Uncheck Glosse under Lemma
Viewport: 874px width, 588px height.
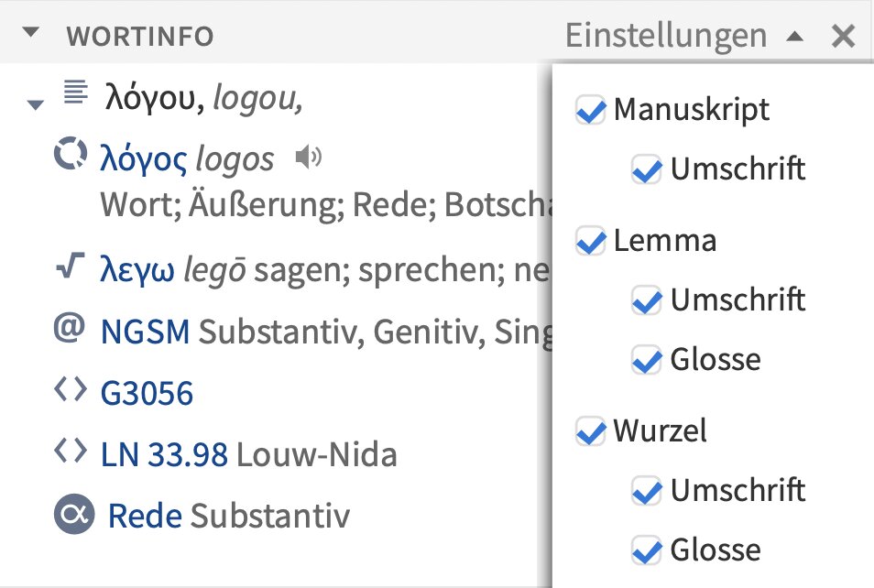click(x=647, y=360)
